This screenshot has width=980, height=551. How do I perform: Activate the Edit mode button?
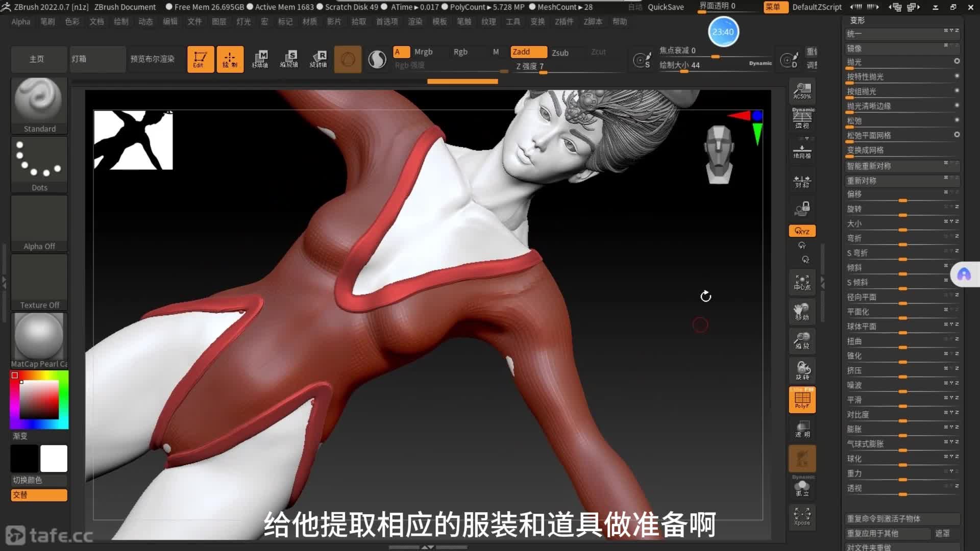click(x=200, y=59)
